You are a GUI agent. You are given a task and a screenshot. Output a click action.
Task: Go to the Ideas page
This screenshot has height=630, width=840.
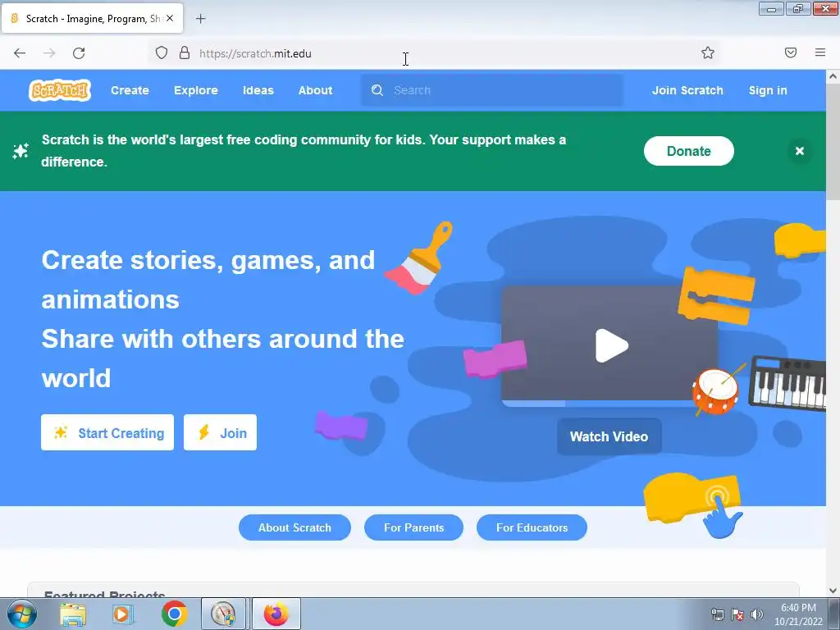click(258, 90)
